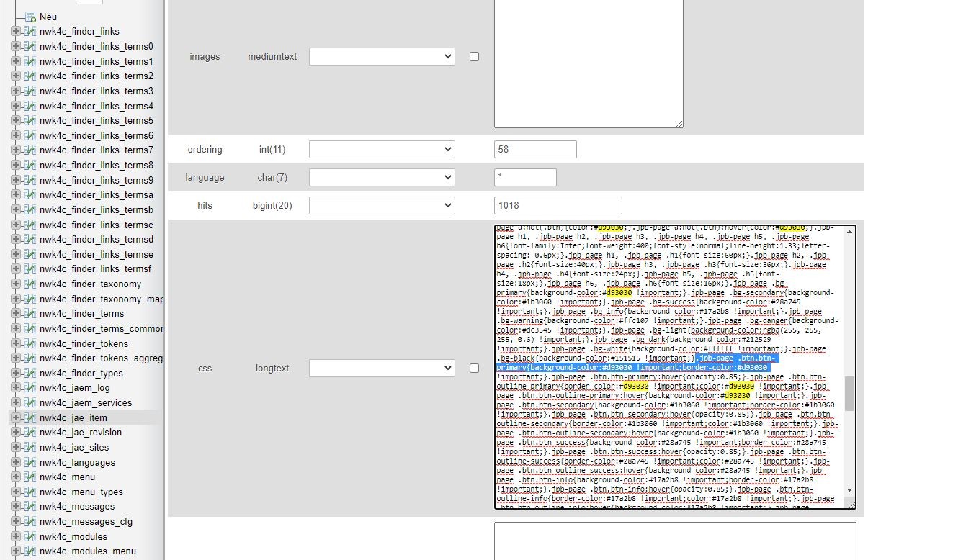Viewport: 953px width, 560px height.
Task: Open function dropdown for css field
Action: [x=382, y=368]
